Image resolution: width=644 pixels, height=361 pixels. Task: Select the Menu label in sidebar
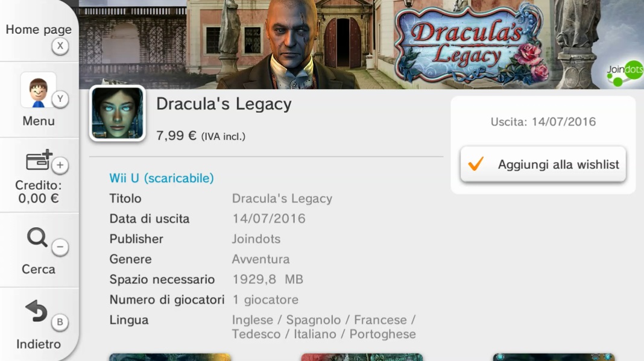click(39, 121)
